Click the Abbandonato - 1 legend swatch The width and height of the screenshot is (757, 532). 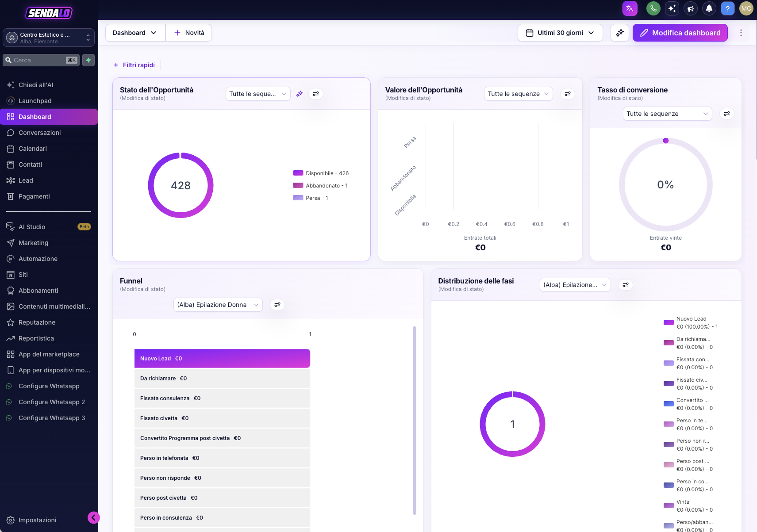298,186
